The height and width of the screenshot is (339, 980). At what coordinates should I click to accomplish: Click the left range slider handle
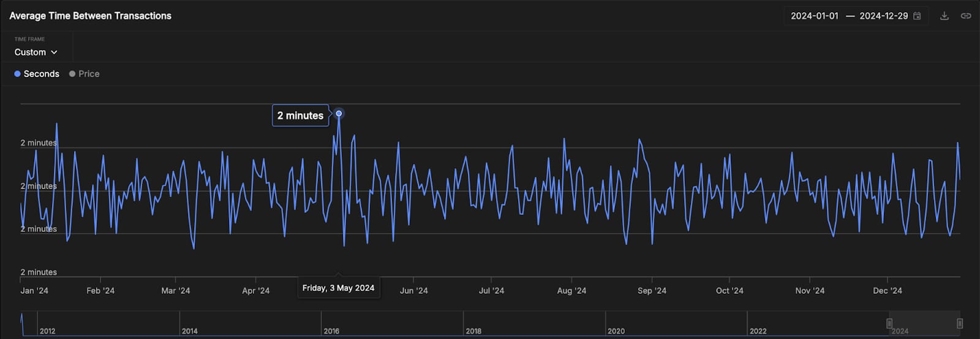point(889,324)
